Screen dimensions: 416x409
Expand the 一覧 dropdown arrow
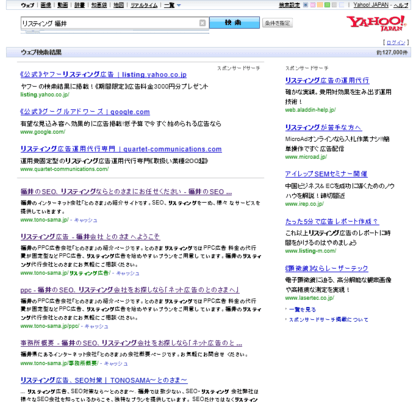pos(179,5)
